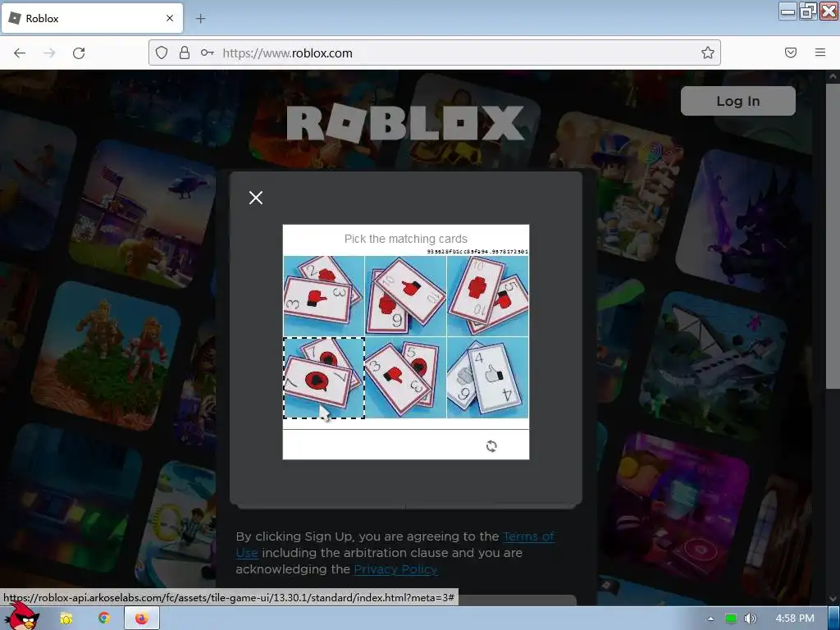The width and height of the screenshot is (840, 630).
Task: Switch to Firefox in the taskbar
Action: 141,619
